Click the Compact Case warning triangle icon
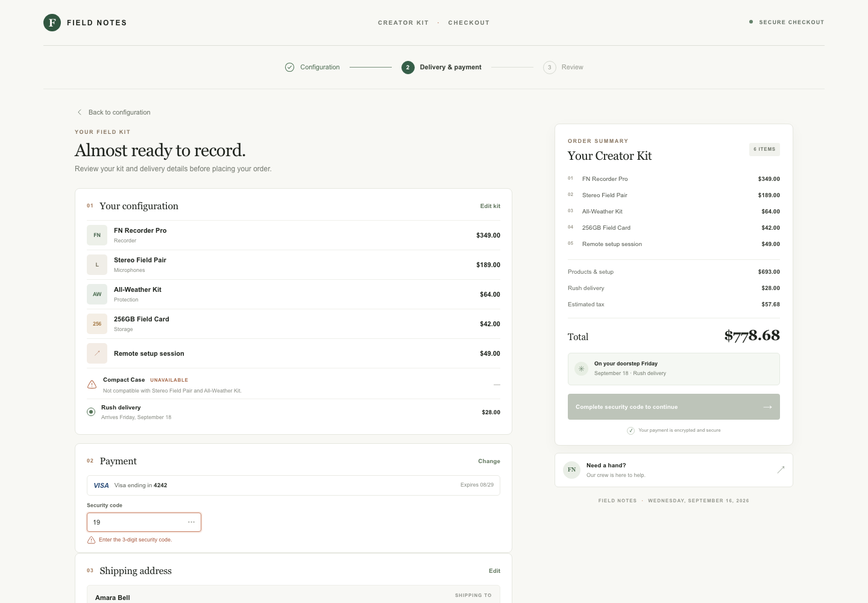Viewport: 868px width, 603px height. [92, 384]
